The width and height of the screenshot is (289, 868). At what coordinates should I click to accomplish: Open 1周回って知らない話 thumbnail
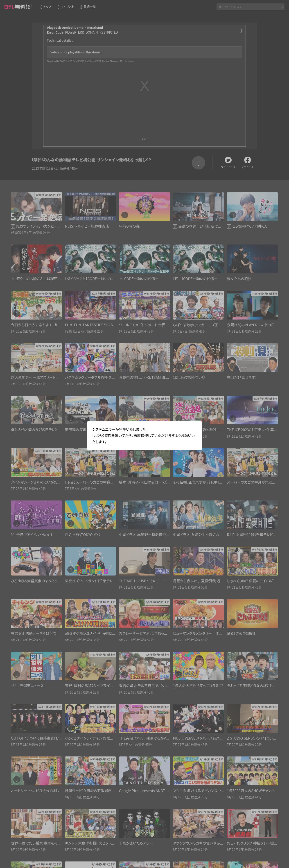pyautogui.click(x=198, y=358)
